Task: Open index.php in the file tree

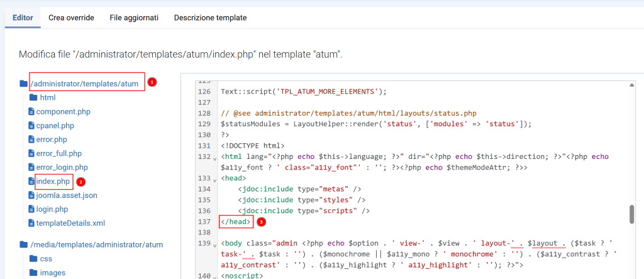Action: tap(53, 182)
